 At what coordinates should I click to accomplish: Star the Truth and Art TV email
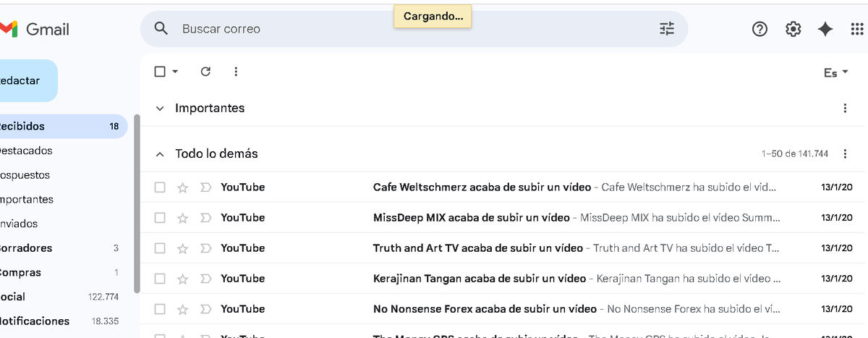183,248
